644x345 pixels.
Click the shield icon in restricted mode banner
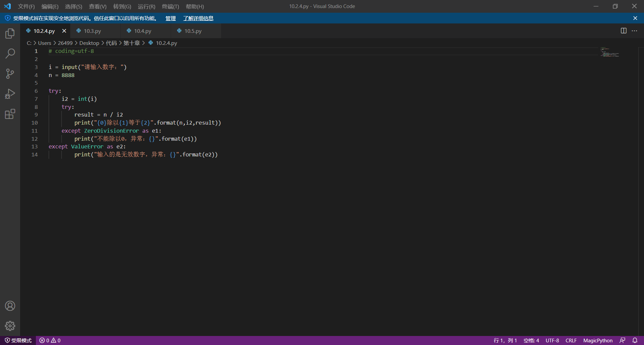click(7, 18)
